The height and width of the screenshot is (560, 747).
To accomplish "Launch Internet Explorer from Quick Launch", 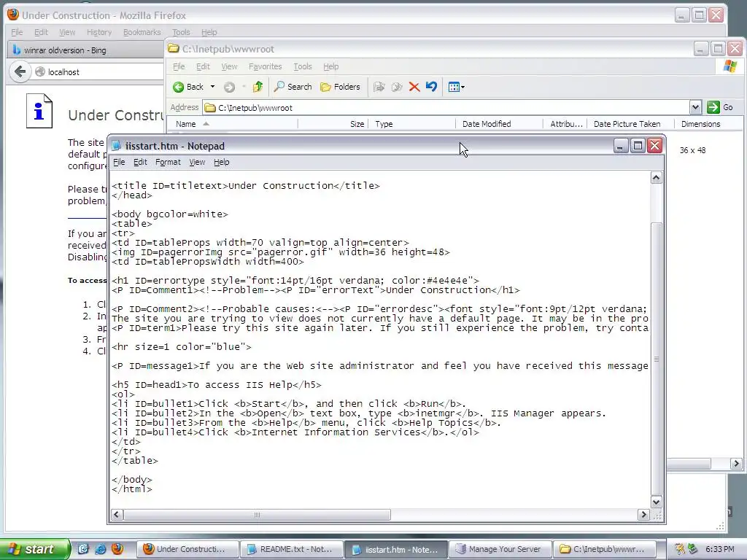I will point(100,549).
